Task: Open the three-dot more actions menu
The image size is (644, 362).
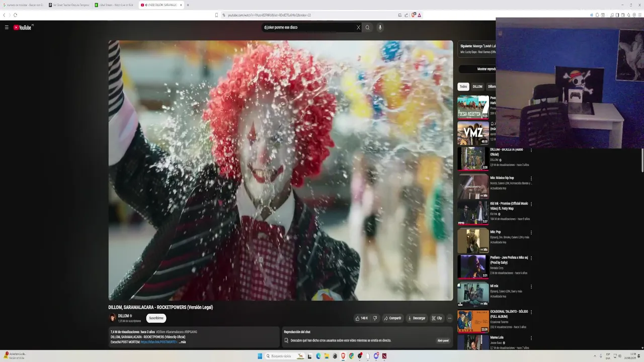Action: tap(449, 318)
